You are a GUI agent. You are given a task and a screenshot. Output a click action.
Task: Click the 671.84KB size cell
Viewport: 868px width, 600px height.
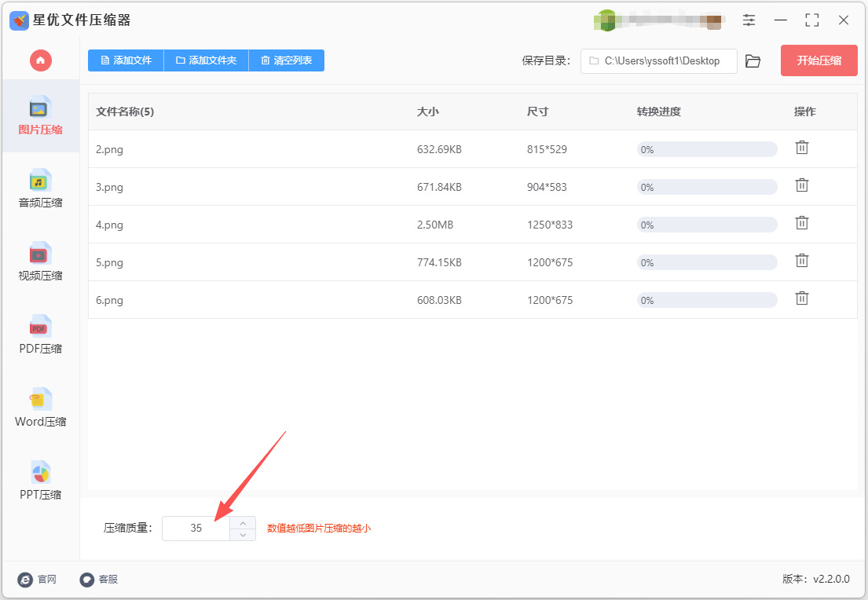(440, 187)
